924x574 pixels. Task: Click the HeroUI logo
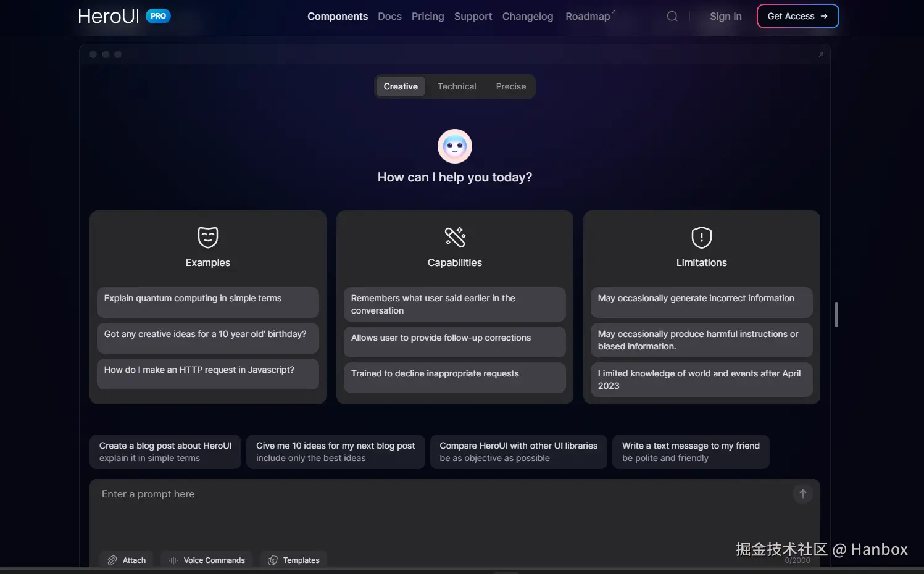point(109,16)
